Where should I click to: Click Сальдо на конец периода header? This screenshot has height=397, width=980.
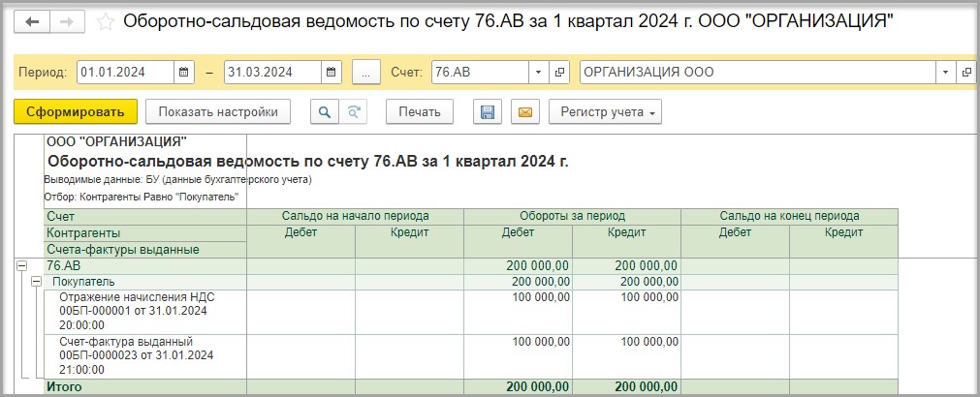pos(789,217)
